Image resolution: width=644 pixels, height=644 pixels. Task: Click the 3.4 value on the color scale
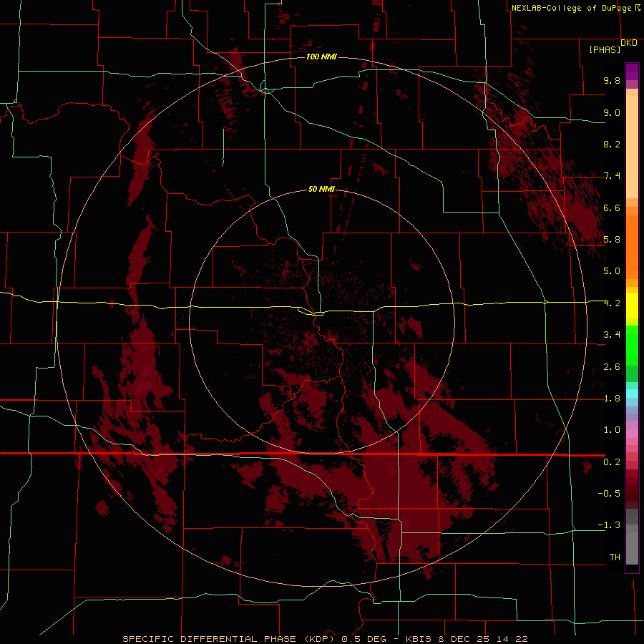pyautogui.click(x=612, y=335)
